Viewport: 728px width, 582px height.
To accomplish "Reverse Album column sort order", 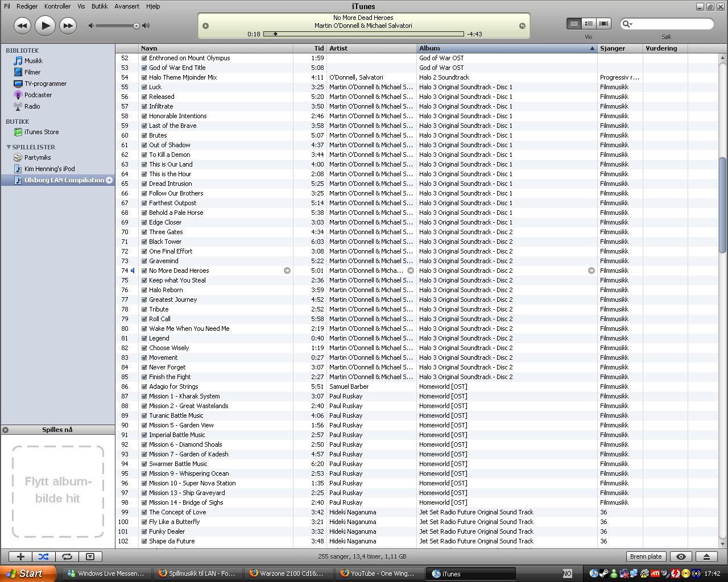I will 507,48.
